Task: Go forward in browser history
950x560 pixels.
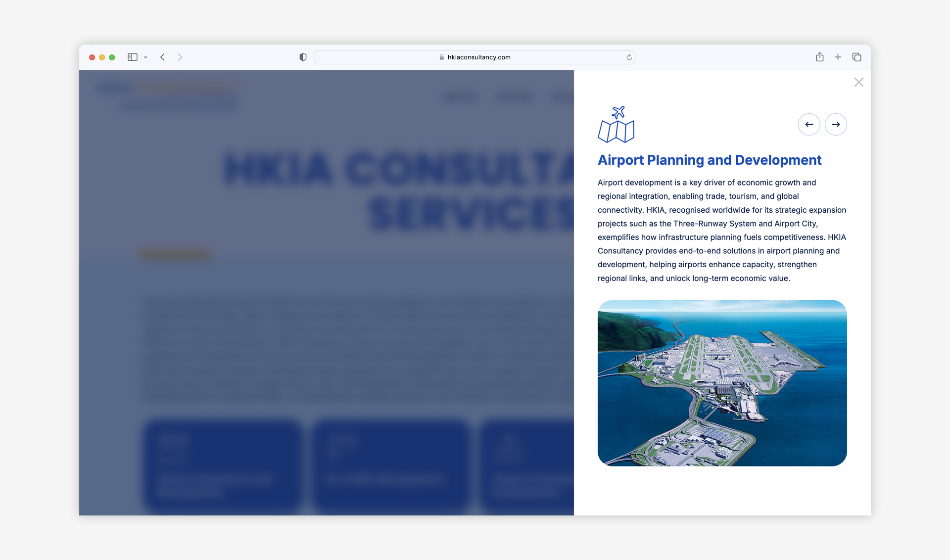Action: 180,57
